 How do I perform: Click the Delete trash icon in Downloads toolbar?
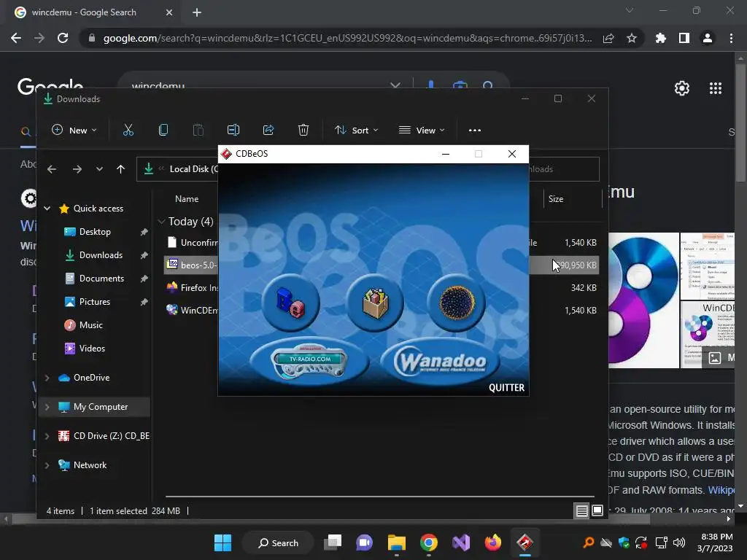click(x=303, y=130)
